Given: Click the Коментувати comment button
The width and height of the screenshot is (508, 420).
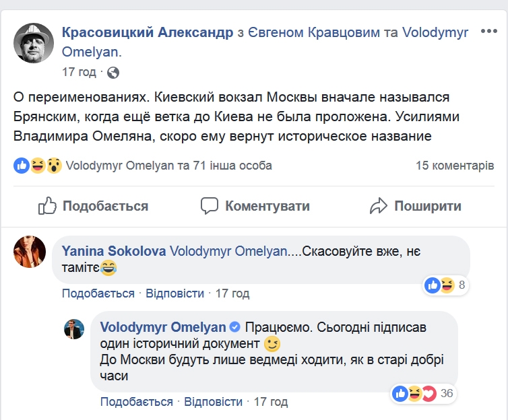Looking at the screenshot, I should click(x=255, y=206).
